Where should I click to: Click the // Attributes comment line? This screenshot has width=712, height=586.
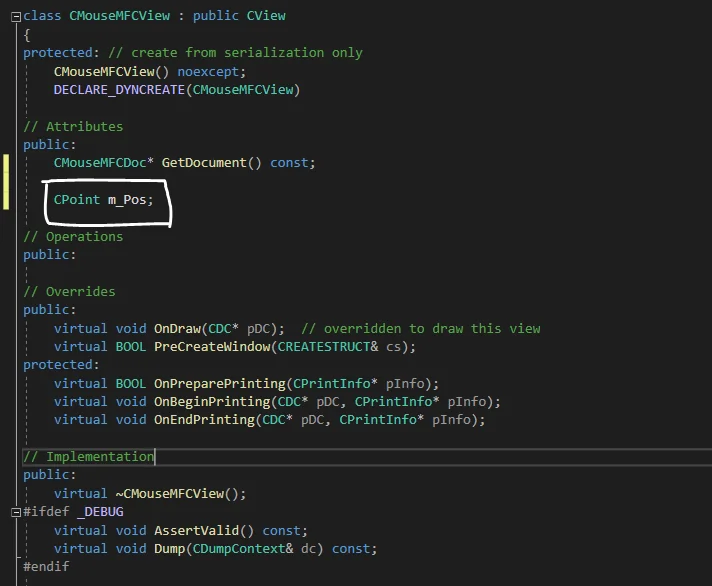73,126
